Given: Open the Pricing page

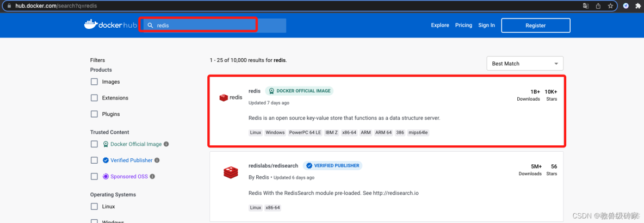Looking at the screenshot, I should pyautogui.click(x=464, y=25).
